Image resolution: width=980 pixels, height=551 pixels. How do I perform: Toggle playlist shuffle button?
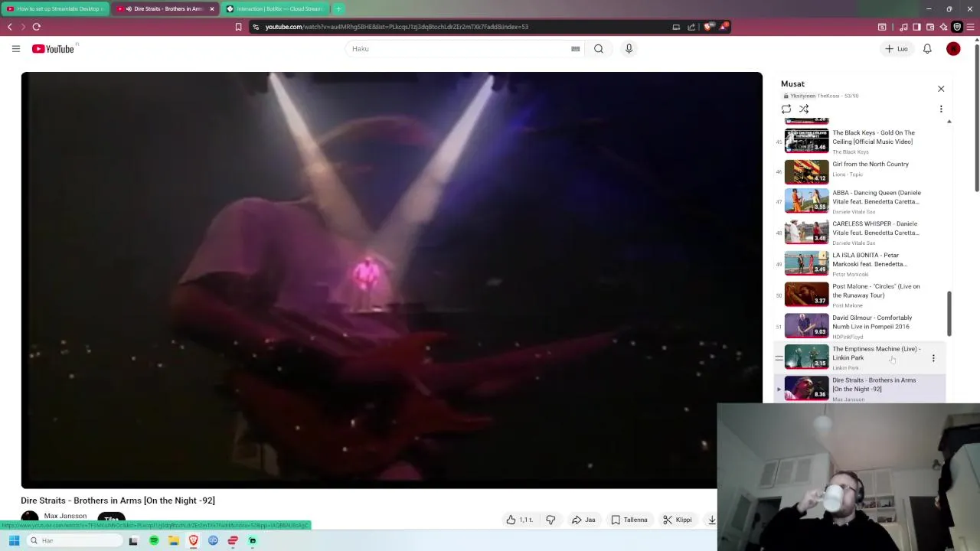click(x=804, y=109)
